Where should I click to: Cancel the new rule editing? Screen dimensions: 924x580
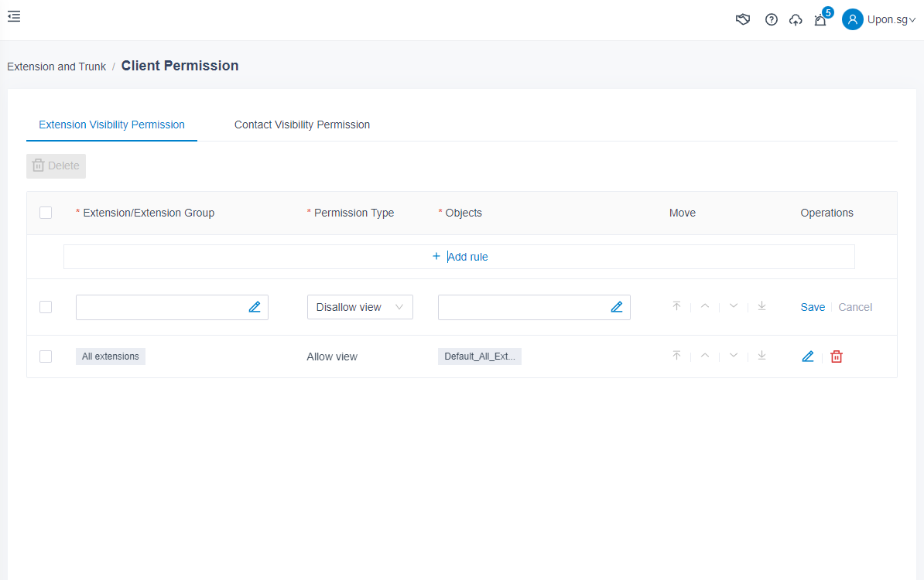click(855, 307)
